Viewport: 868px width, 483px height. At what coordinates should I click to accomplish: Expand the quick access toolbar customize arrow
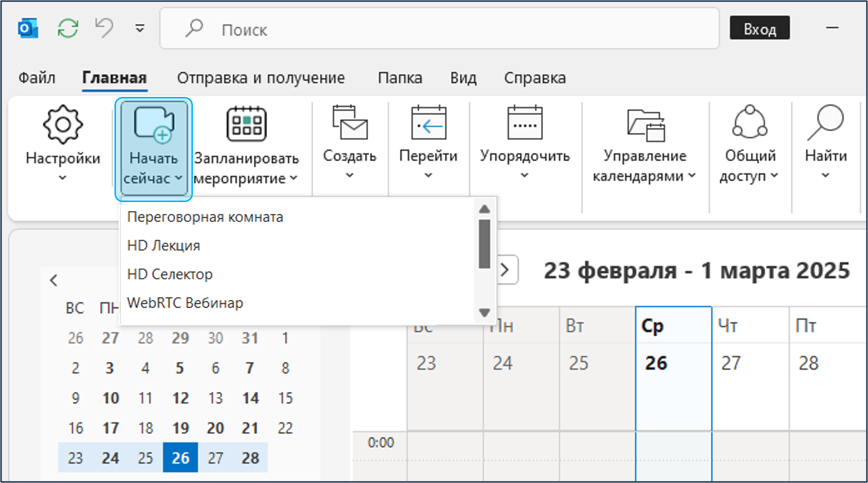(x=140, y=29)
